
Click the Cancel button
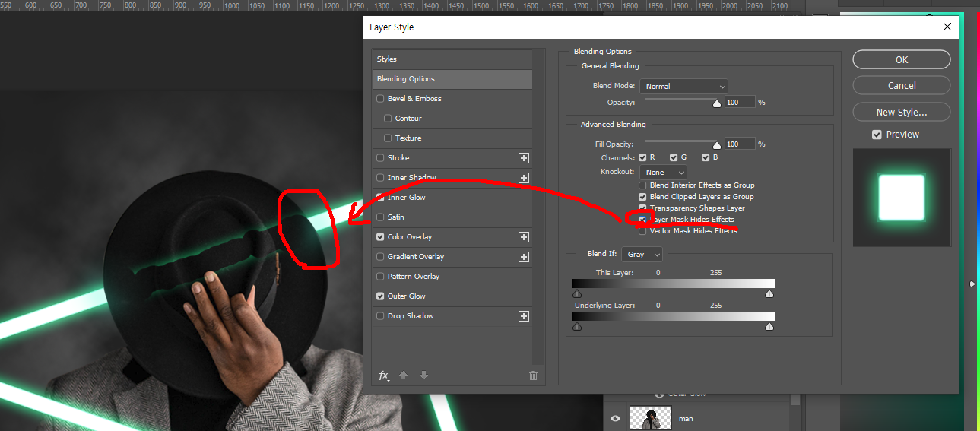click(x=901, y=85)
